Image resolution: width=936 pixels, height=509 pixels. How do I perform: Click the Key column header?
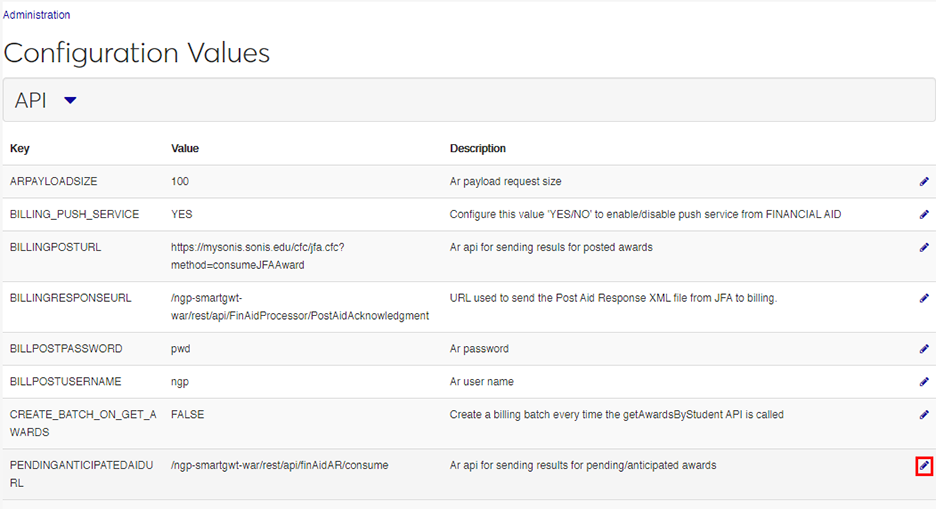click(20, 149)
